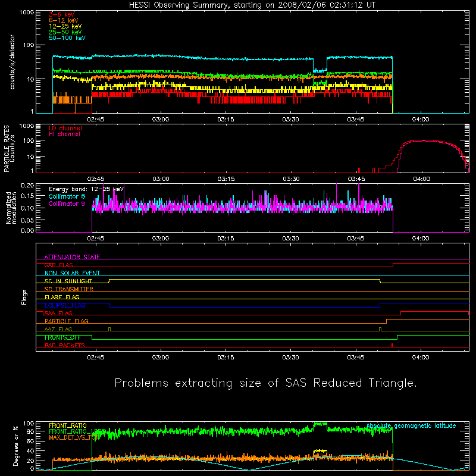
Task: Click the NON_SOLAR_EVENT flag label
Action: (72, 273)
